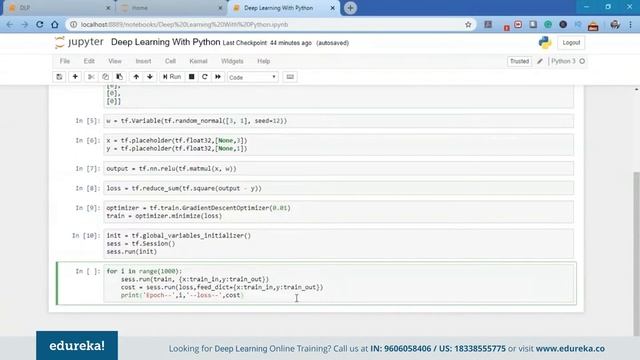Open the Edit menu
This screenshot has height=360, width=640.
(89, 61)
